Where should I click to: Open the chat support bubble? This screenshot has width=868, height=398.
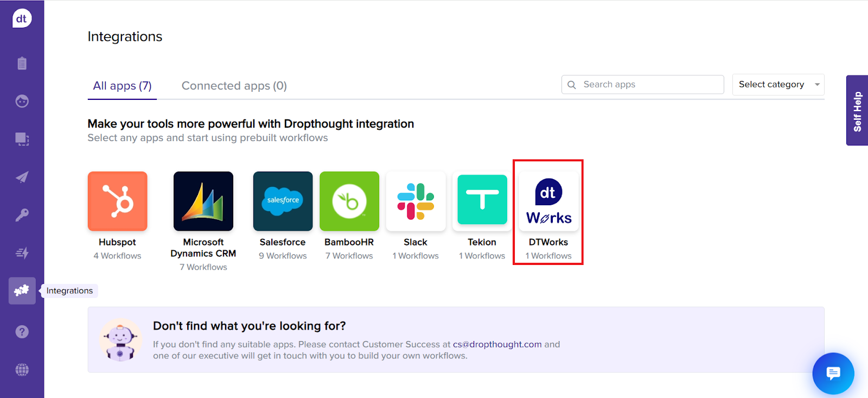[833, 373]
